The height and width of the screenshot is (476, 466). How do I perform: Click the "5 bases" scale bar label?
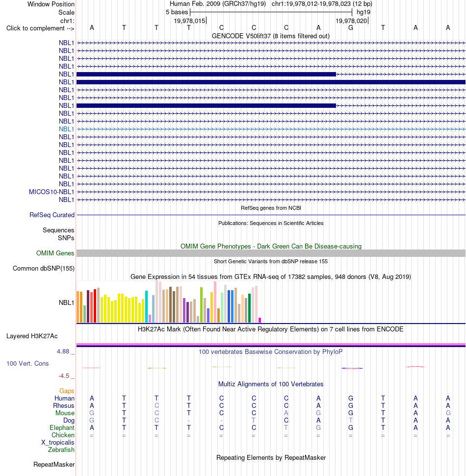click(177, 12)
